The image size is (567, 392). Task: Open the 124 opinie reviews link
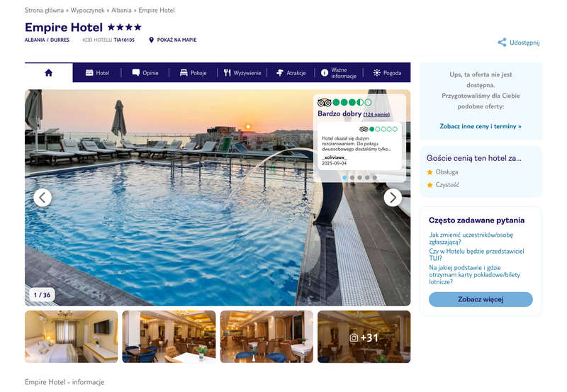[x=376, y=114]
